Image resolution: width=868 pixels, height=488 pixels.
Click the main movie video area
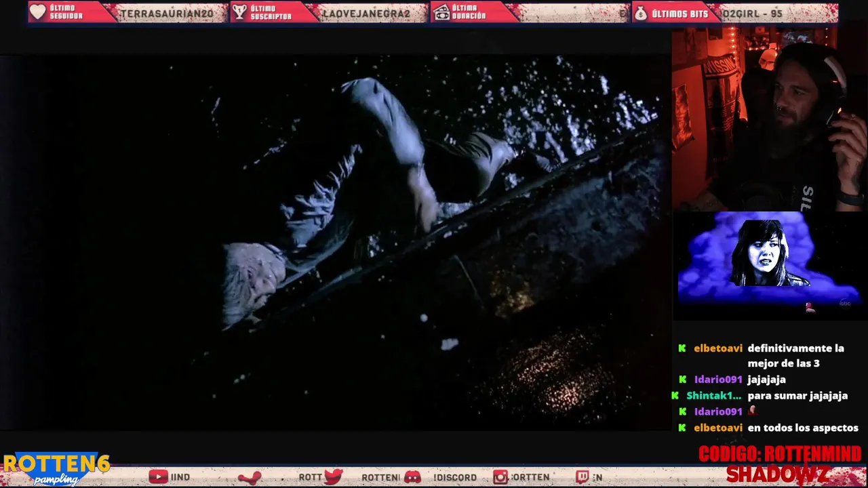pos(336,242)
